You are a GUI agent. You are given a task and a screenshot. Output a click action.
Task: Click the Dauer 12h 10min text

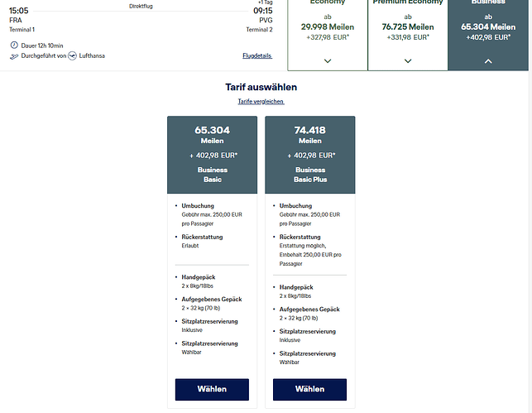click(42, 46)
